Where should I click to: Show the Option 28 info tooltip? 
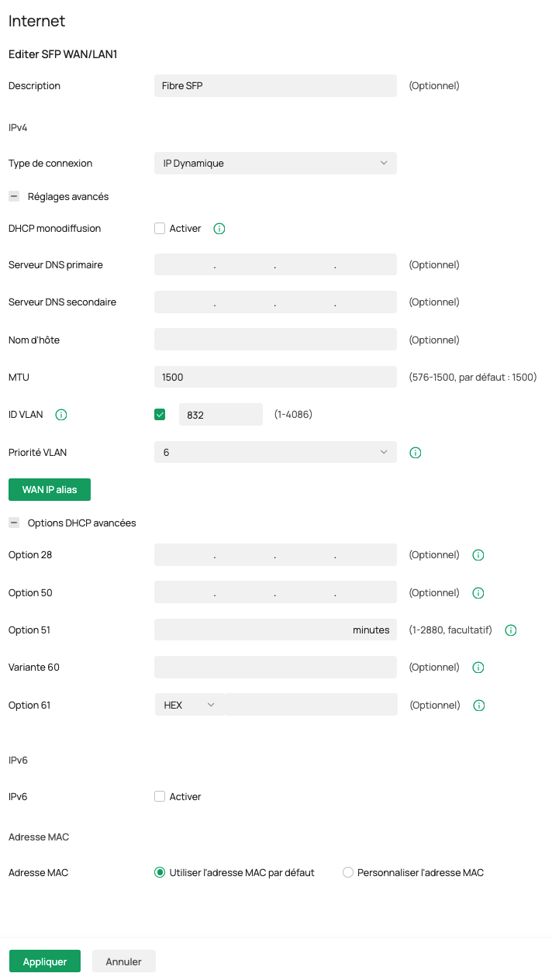[478, 555]
